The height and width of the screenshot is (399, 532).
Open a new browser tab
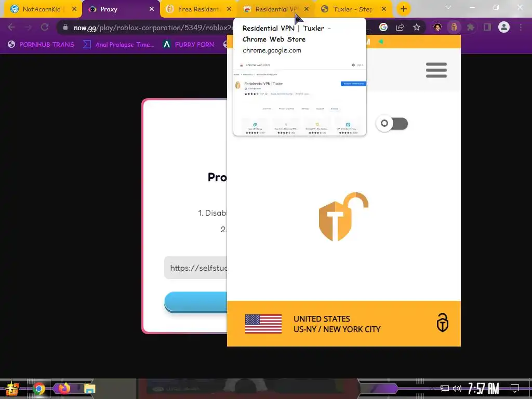[403, 9]
